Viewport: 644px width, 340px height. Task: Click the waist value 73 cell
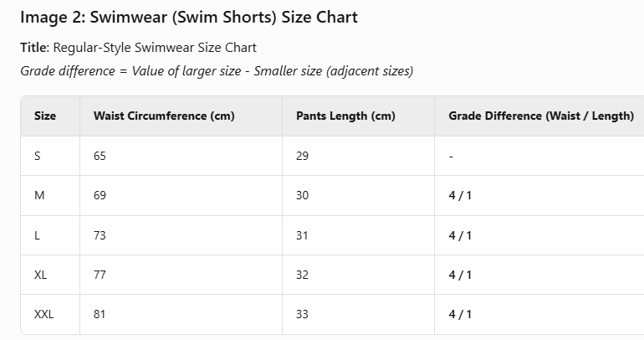100,235
